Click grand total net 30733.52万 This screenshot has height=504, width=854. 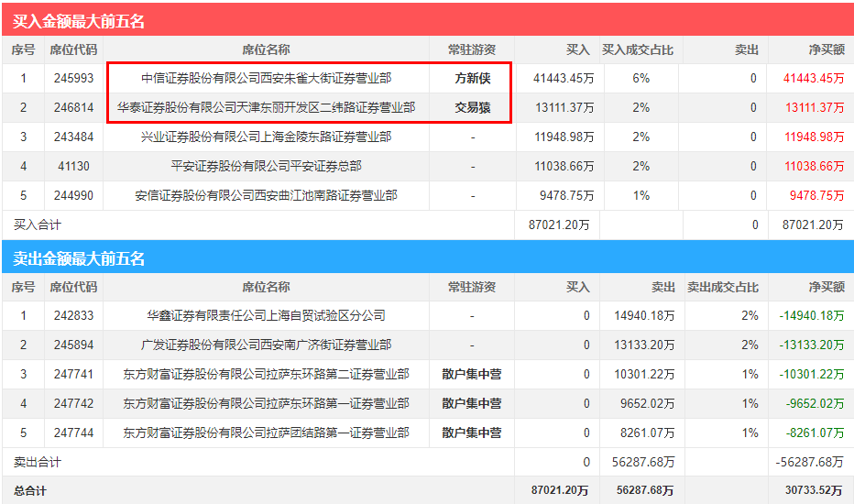(814, 490)
